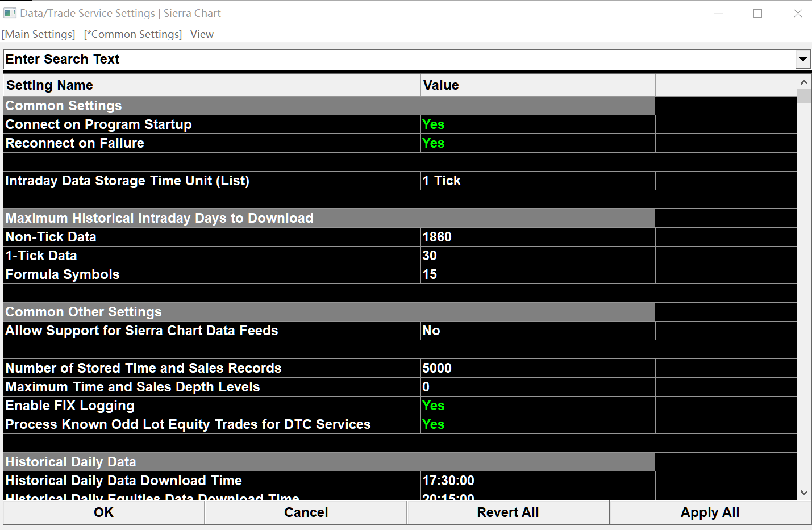
Task: Toggle Allow Support for Sierra Chart Data Feeds
Action: tap(538, 331)
